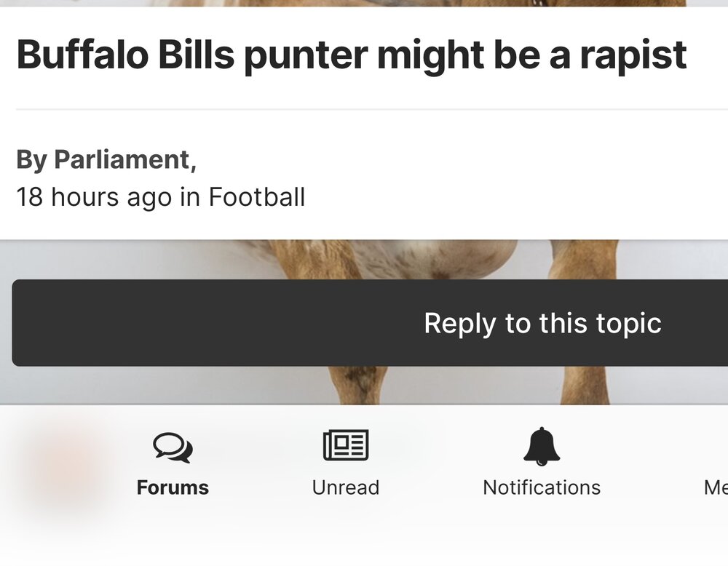
Task: Go to the Football forum category link
Action: [x=257, y=197]
